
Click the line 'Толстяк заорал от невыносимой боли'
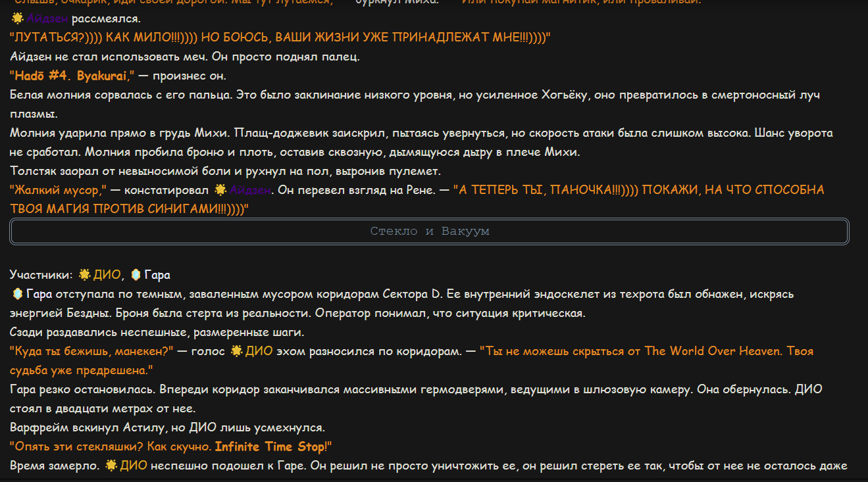point(225,171)
